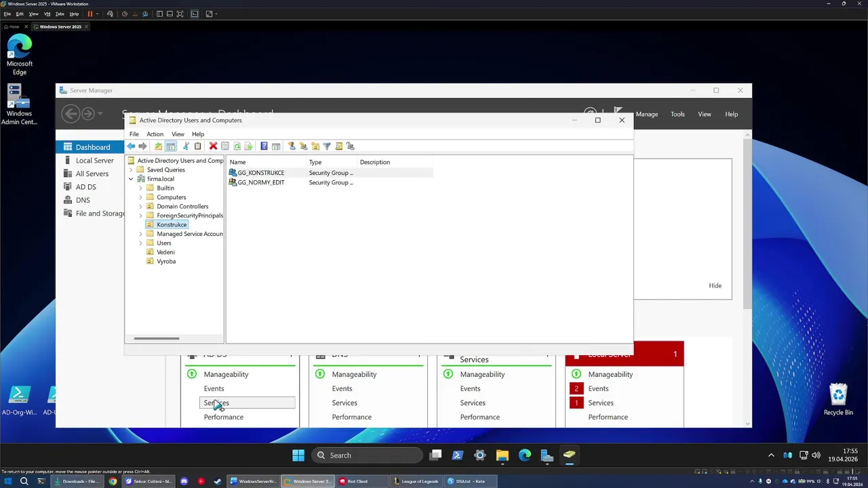The image size is (868, 488).
Task: Create a new user via toolbar icon
Action: click(292, 146)
